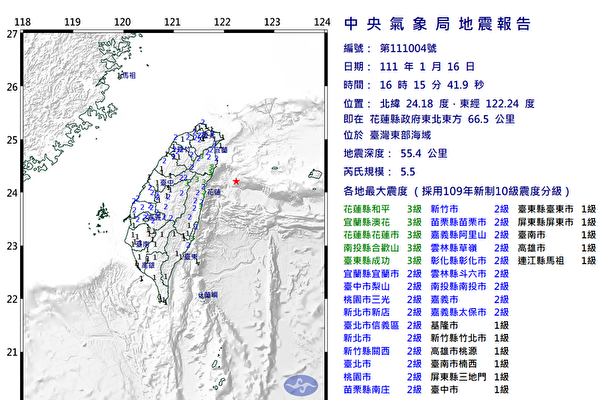Select the report title 中央氣象局地震報告
The height and width of the screenshot is (400, 600).
437,24
